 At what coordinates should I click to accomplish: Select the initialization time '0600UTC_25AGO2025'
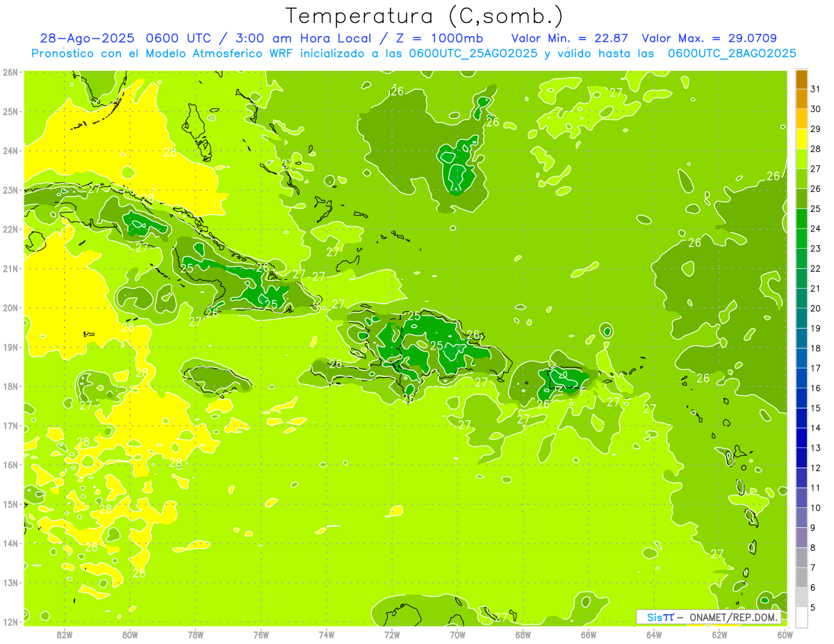point(473,53)
